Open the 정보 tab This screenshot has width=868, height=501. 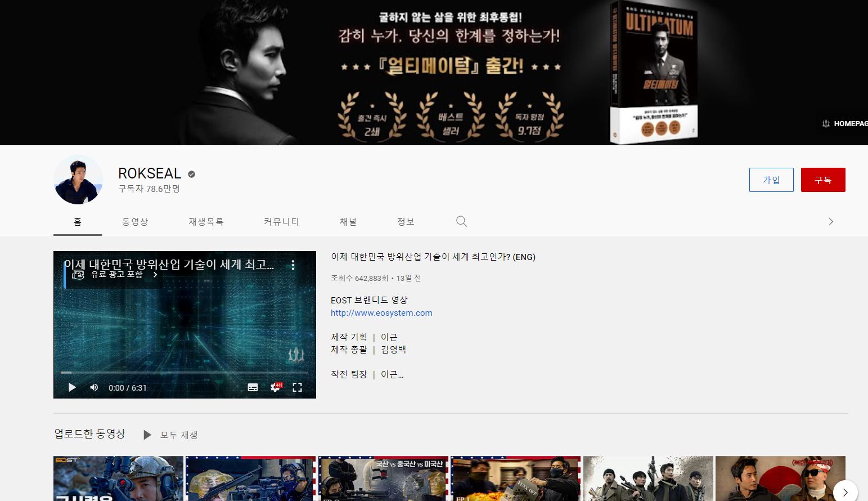(x=406, y=222)
